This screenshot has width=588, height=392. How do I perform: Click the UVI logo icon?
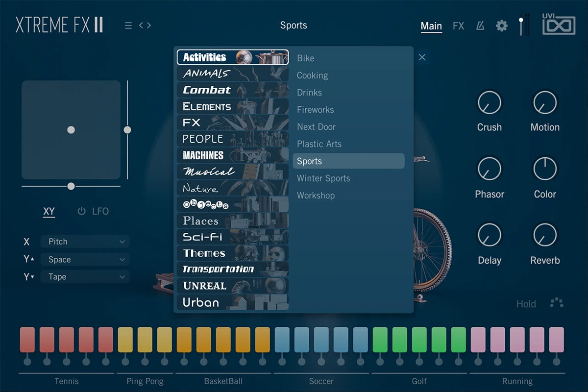coord(559,24)
